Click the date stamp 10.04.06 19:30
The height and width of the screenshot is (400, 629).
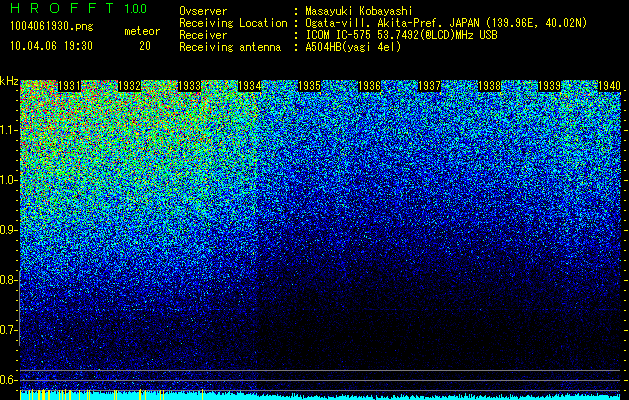click(51, 46)
